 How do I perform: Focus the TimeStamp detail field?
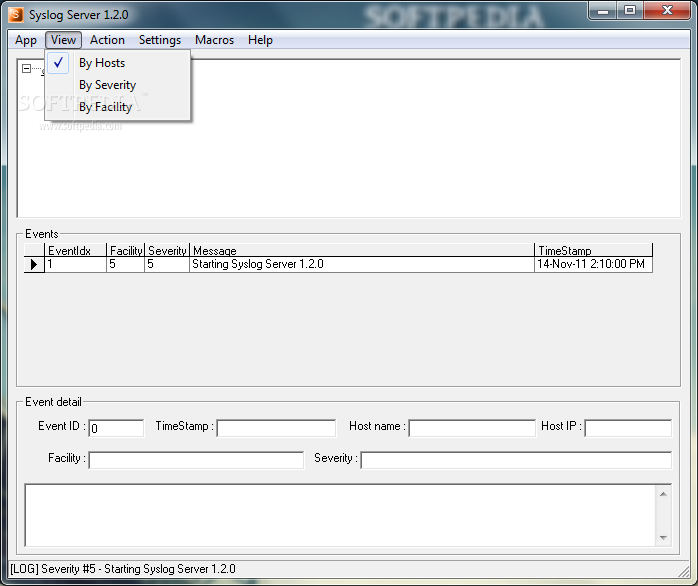click(276, 428)
